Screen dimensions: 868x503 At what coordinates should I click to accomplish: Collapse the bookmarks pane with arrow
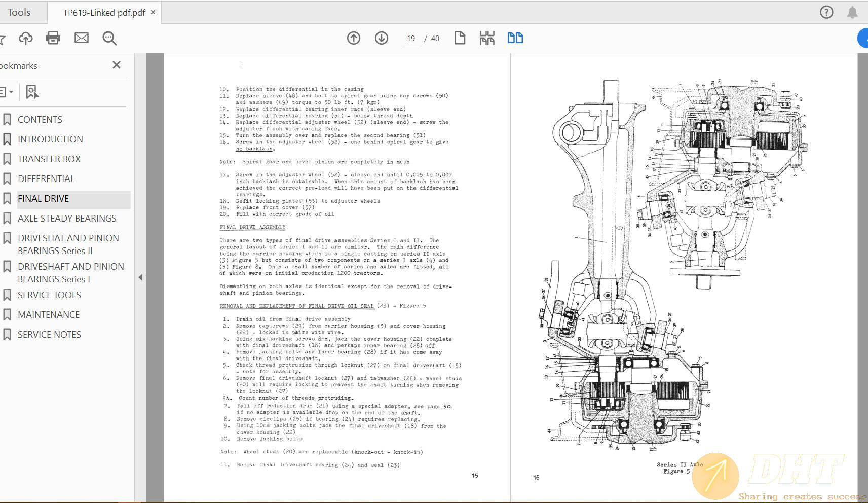pos(140,277)
